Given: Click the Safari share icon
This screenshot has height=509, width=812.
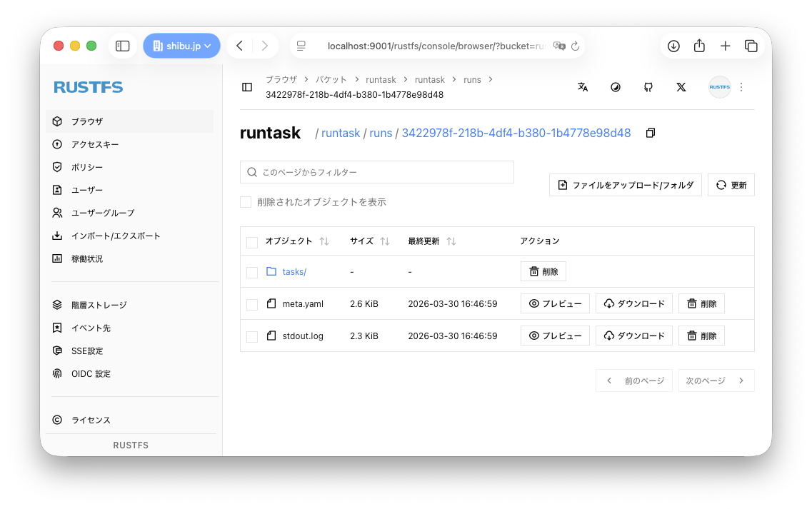Looking at the screenshot, I should (x=699, y=46).
